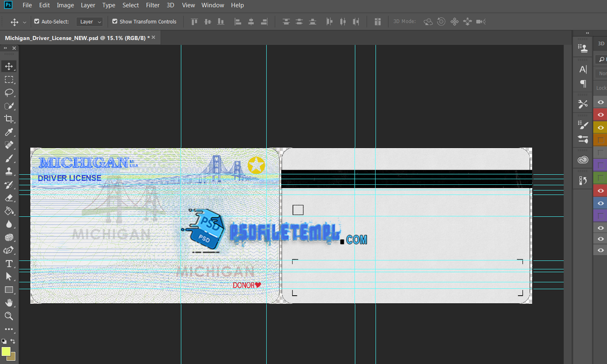Open the View menu
The image size is (607, 364).
click(188, 5)
